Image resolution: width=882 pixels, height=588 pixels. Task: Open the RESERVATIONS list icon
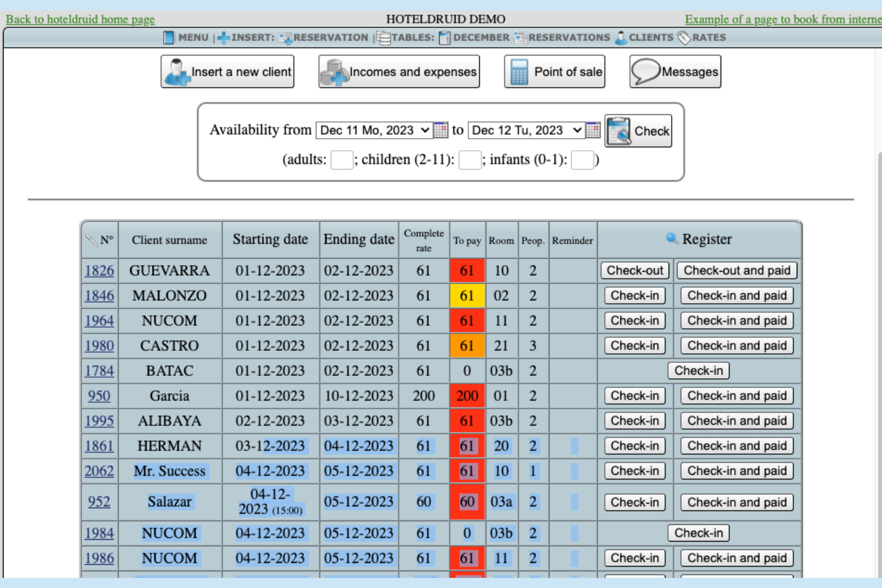click(521, 37)
